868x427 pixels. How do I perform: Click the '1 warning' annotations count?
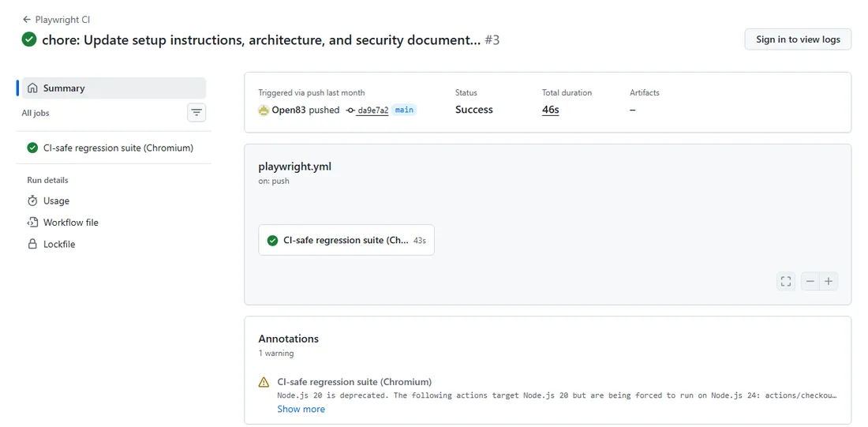[x=276, y=353]
